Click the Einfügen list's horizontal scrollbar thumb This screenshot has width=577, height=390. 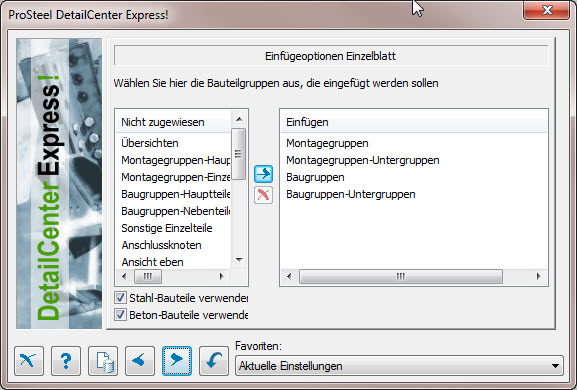tap(401, 276)
